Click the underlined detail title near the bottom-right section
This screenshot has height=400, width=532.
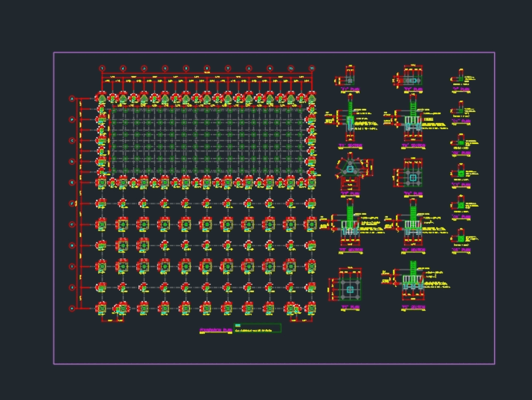[413, 307]
